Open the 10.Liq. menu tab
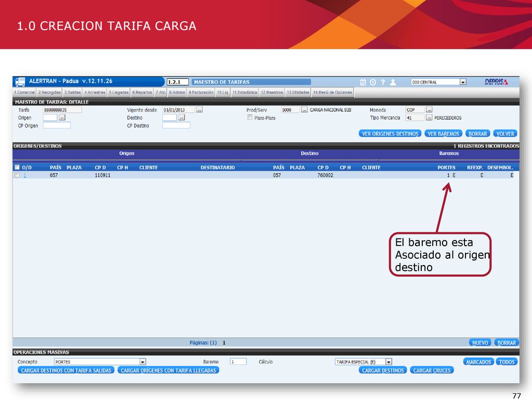 coord(223,92)
